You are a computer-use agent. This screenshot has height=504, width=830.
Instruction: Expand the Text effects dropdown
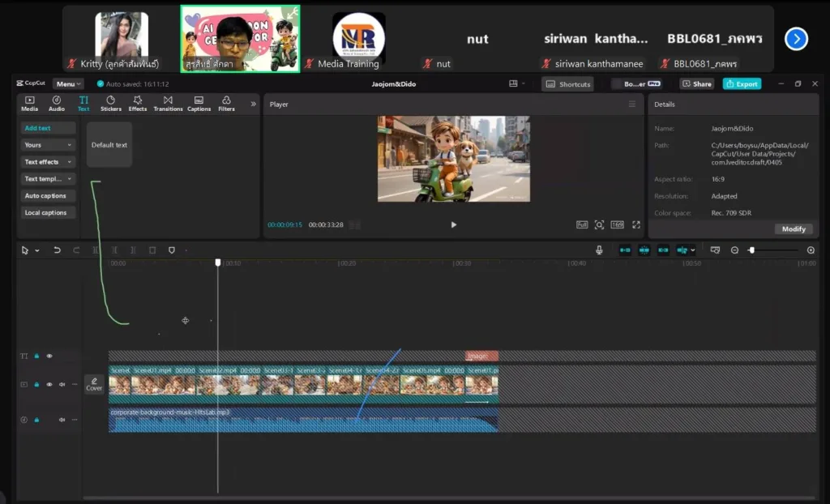[x=48, y=162]
